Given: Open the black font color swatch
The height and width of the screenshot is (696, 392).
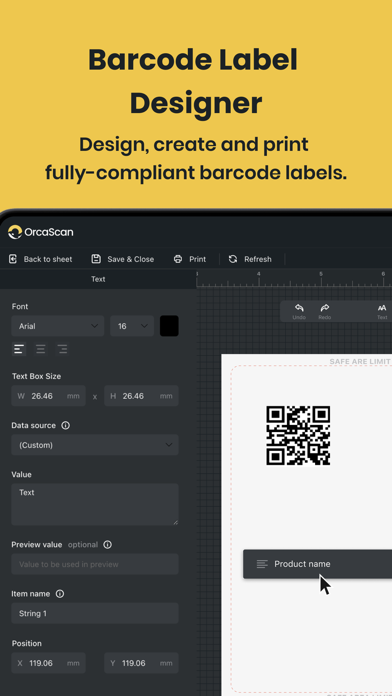Looking at the screenshot, I should coord(169,326).
